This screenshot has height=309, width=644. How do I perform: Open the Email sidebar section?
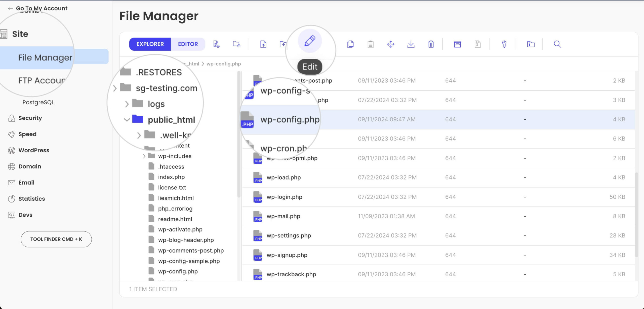[26, 183]
